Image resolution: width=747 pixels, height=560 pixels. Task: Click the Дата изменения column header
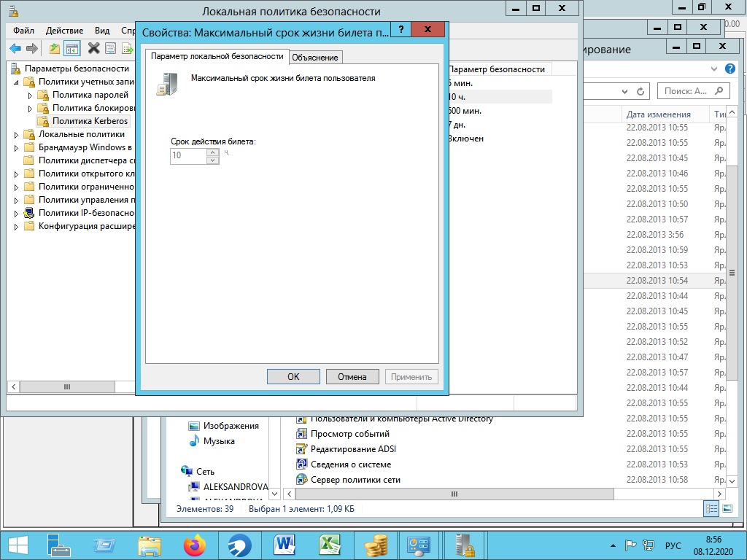pos(658,114)
